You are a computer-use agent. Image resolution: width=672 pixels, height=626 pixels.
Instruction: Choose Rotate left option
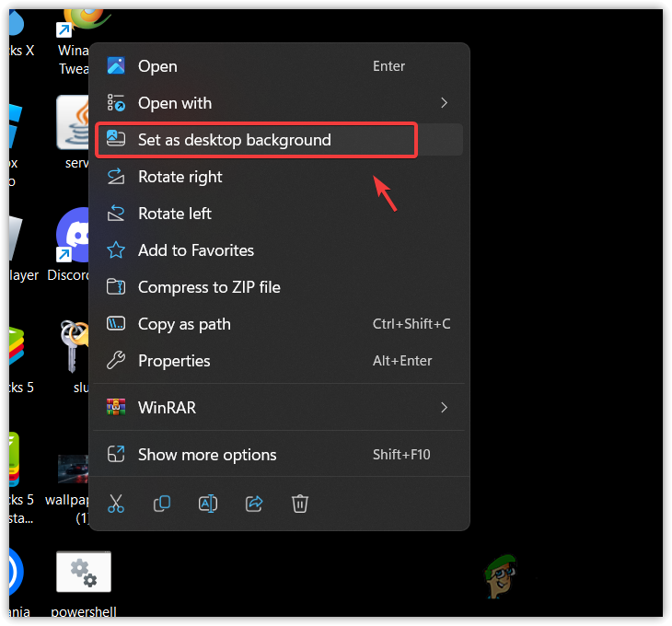coord(279,214)
